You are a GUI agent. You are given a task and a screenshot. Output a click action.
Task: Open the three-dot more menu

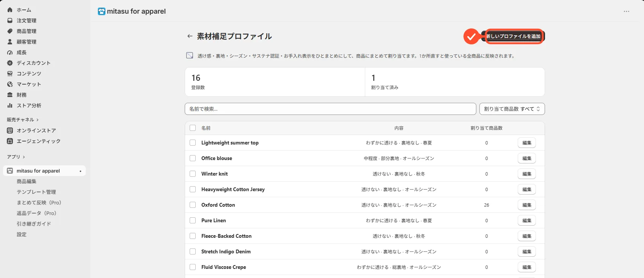627,11
